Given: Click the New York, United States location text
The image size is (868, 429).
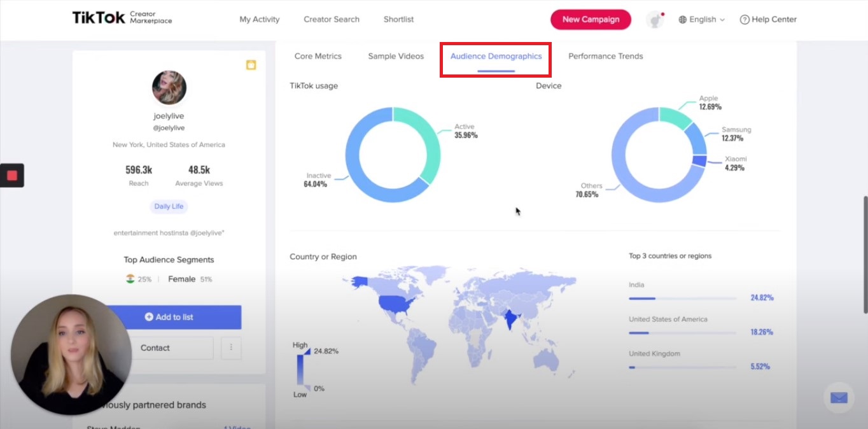Looking at the screenshot, I should 169,145.
